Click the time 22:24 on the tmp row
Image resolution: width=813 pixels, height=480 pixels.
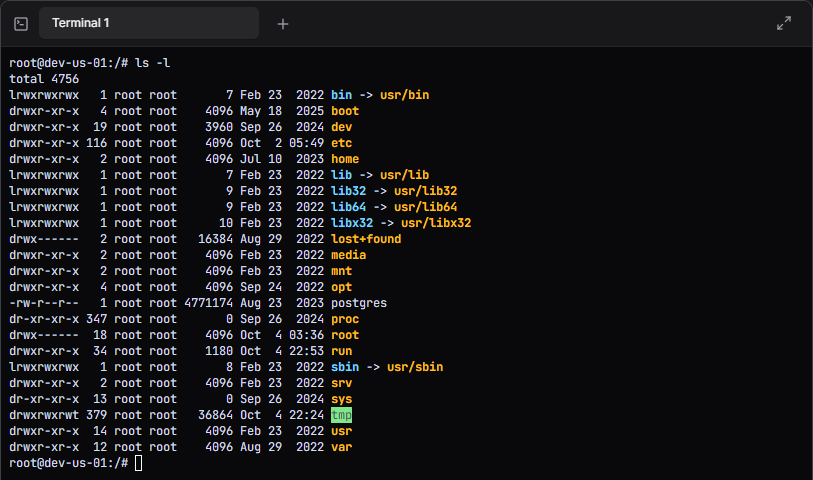(x=306, y=415)
